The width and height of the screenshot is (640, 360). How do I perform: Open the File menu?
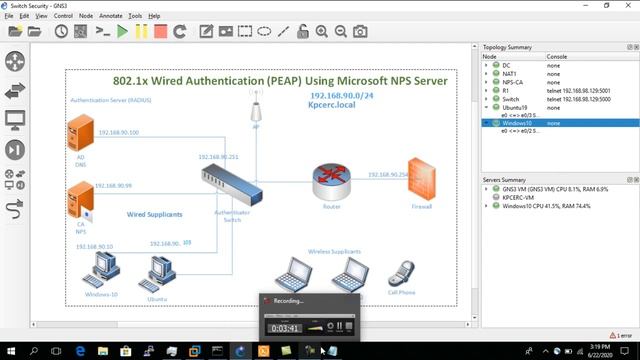coord(9,16)
